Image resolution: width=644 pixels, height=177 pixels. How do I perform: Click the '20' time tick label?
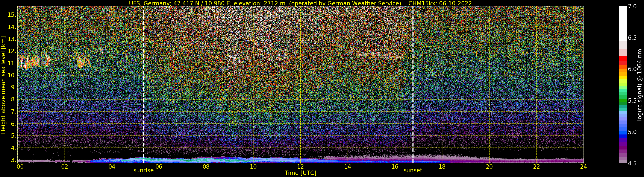point(489,166)
